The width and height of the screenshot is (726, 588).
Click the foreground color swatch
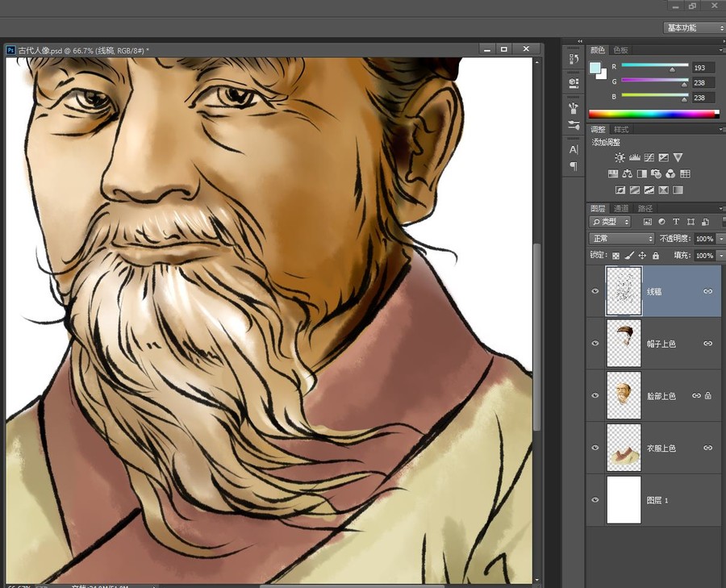pyautogui.click(x=595, y=68)
